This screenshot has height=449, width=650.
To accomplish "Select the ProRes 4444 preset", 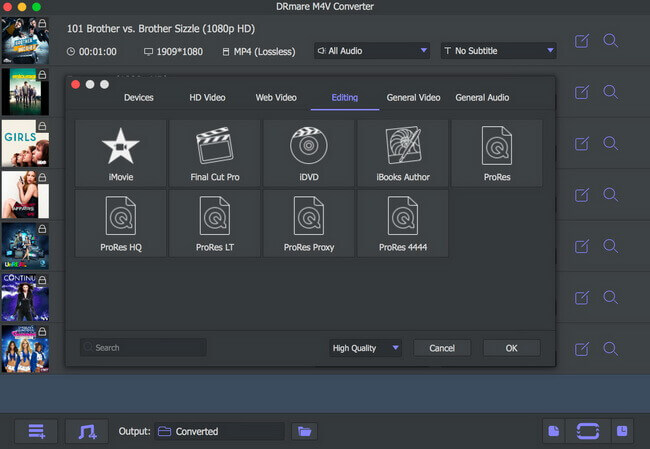I will click(x=403, y=223).
